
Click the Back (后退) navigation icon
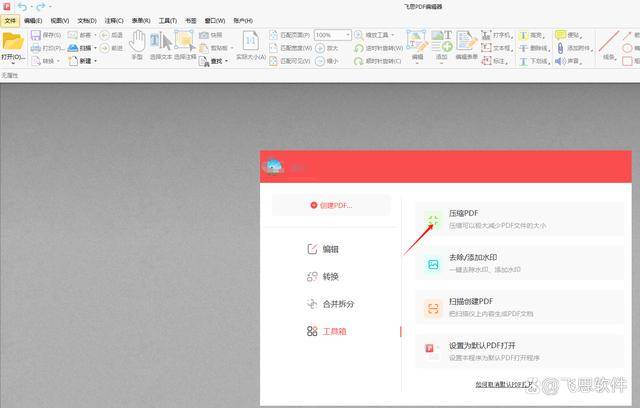pos(104,35)
